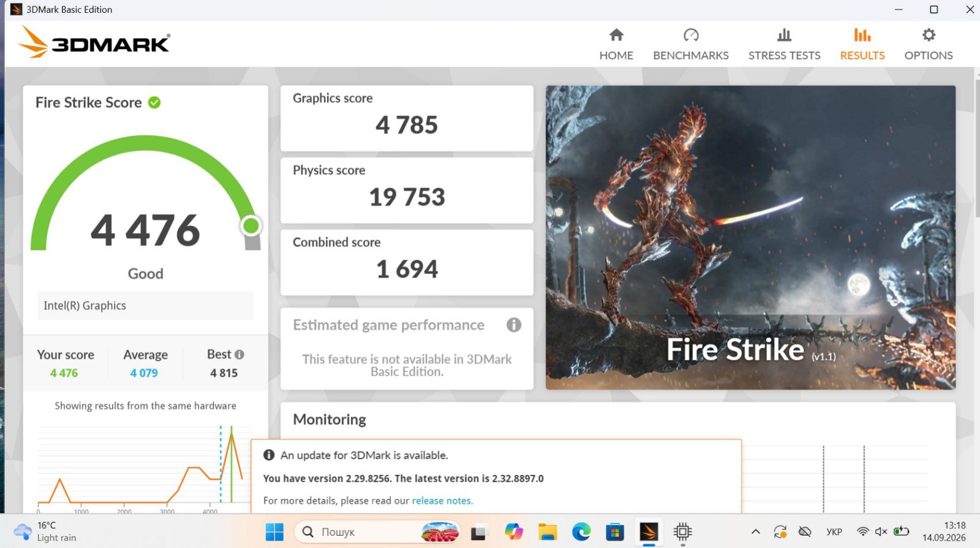Click the Physics score value 19 753
This screenshot has height=548, width=980.
pos(407,197)
